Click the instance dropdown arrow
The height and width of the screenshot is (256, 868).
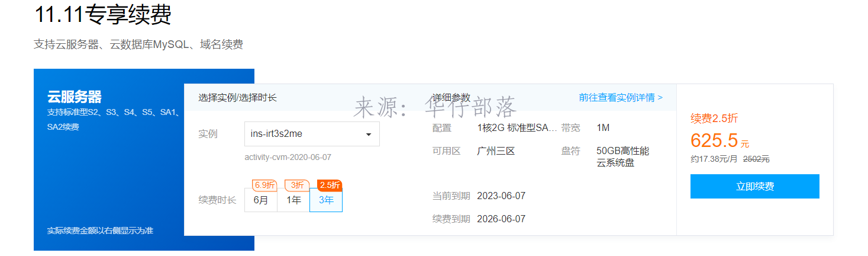(x=369, y=135)
